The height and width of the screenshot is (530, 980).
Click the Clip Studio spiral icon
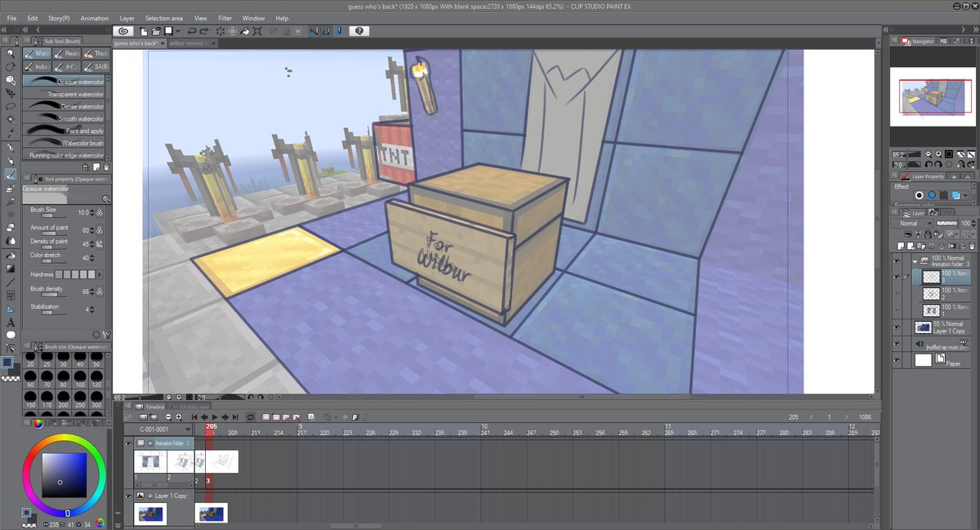[x=122, y=31]
